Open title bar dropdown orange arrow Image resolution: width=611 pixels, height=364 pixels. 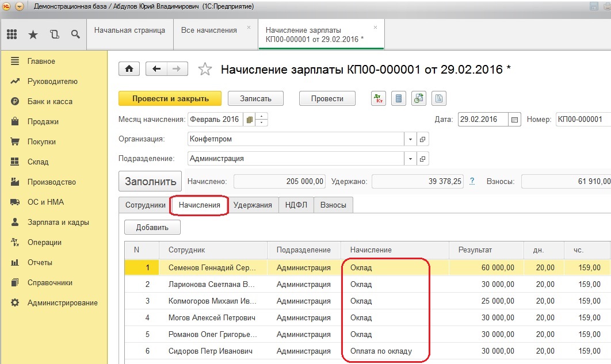pyautogui.click(x=19, y=6)
